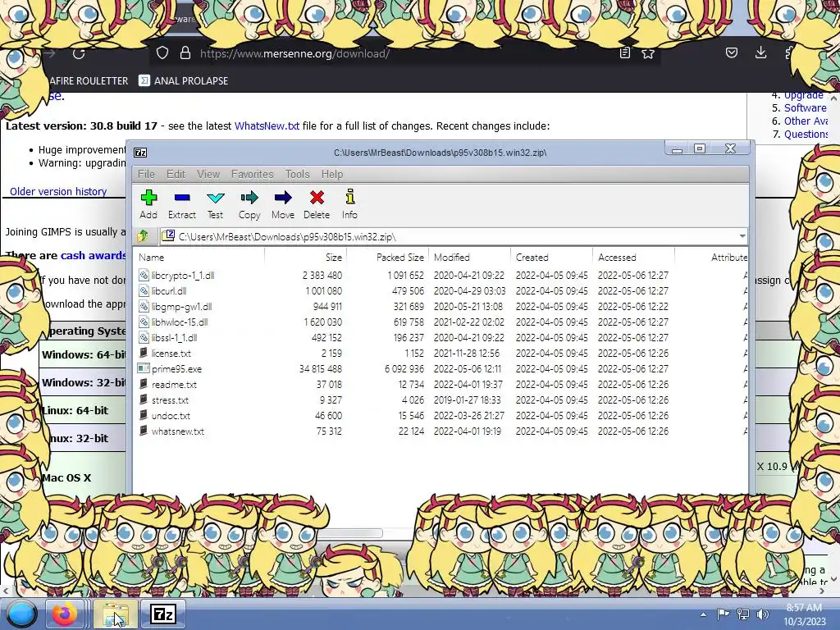Click the Pocket save icon in Firefox

click(x=731, y=52)
